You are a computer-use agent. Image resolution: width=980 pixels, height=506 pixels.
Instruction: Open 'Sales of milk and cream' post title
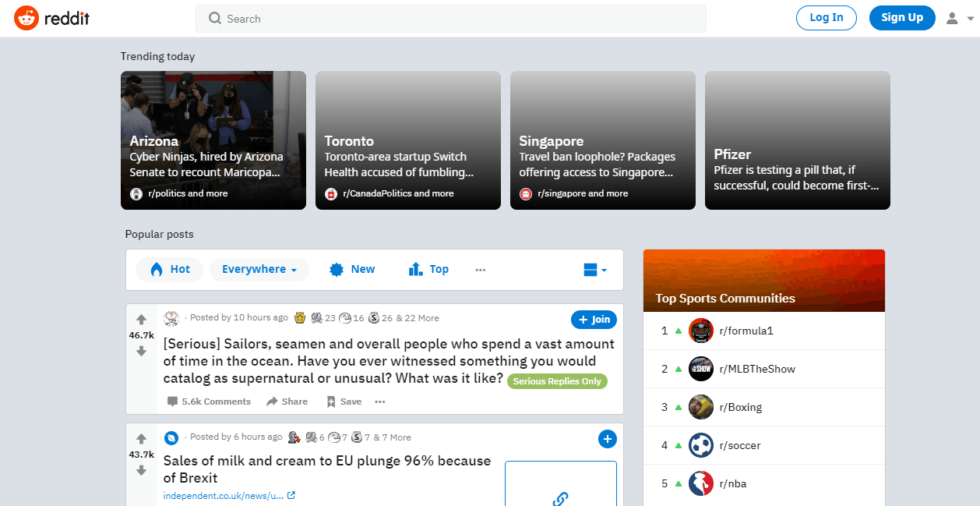click(x=327, y=469)
